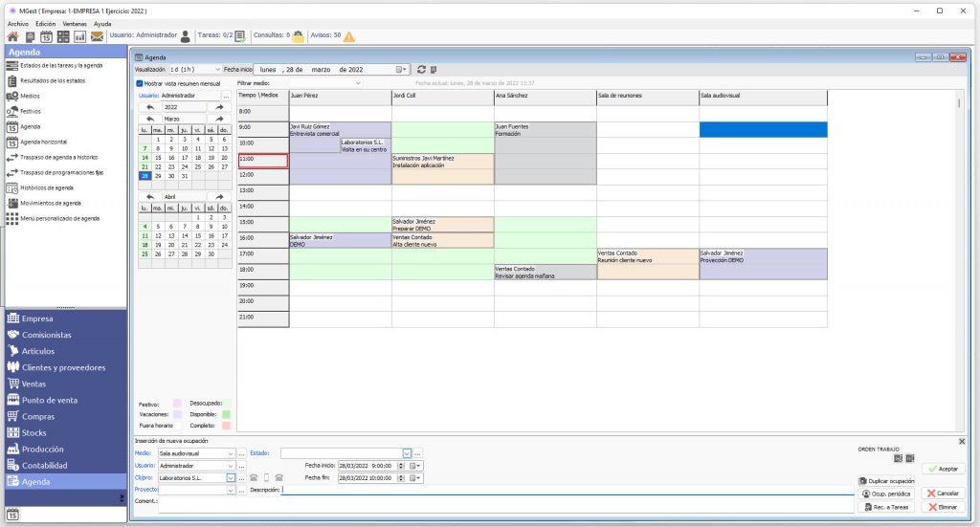Select the Suministros Javi Martínez appointment
Image resolution: width=980 pixels, height=527 pixels.
442,169
